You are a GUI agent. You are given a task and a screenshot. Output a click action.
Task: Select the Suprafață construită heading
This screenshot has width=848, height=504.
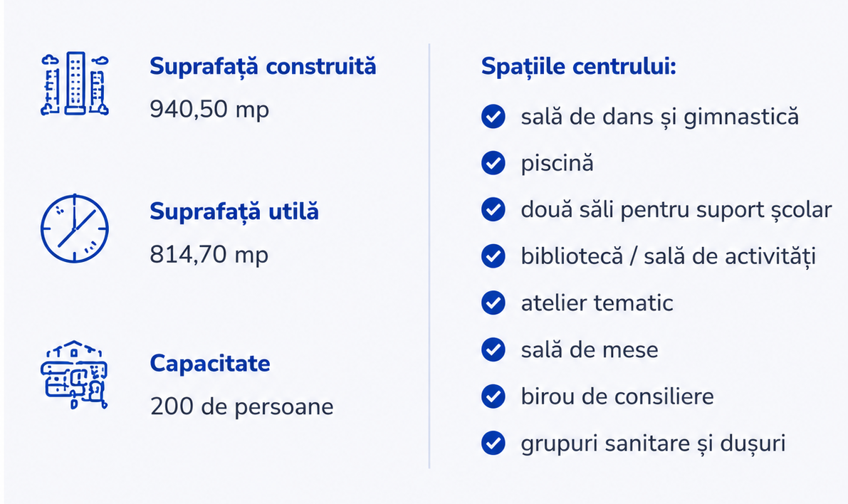[263, 67]
